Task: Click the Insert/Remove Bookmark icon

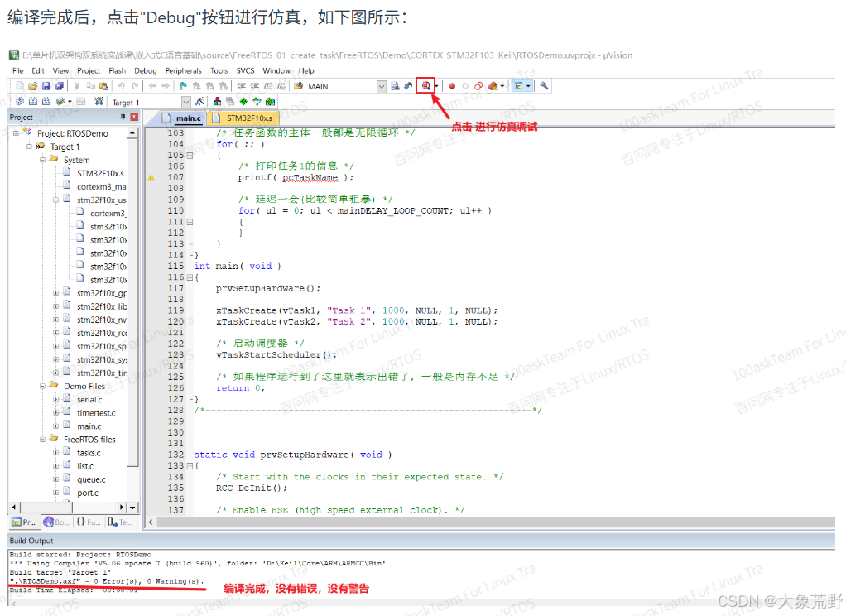Action: click(183, 86)
